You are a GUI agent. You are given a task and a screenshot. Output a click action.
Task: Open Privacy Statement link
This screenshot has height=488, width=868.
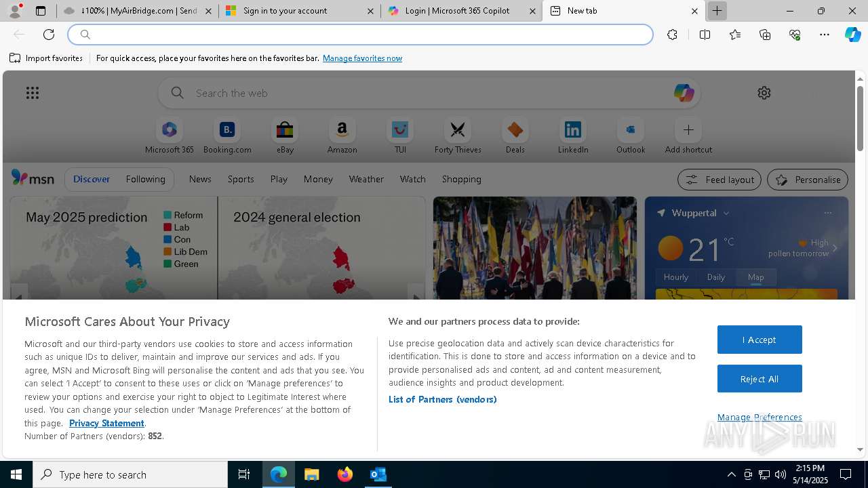[x=106, y=423]
